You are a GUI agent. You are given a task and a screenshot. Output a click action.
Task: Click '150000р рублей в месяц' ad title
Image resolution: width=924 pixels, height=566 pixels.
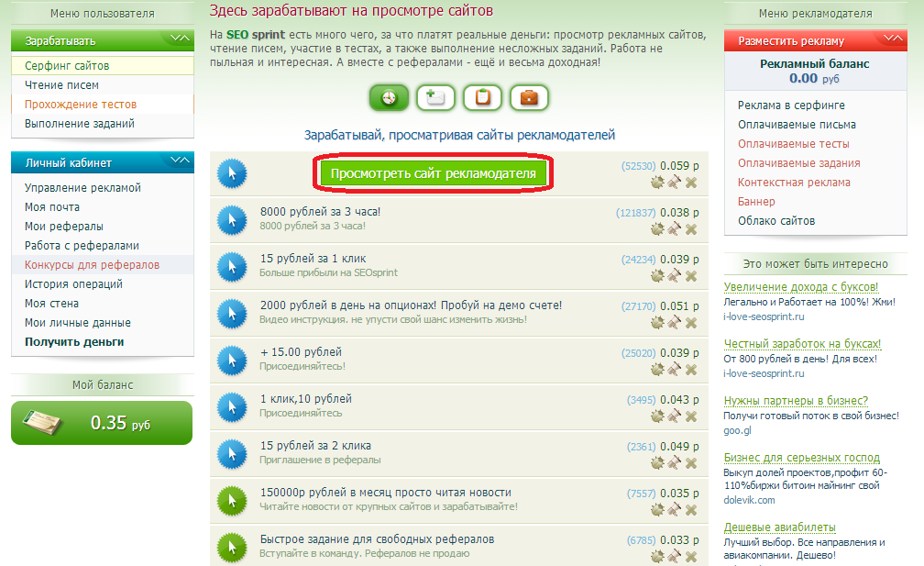coord(385,493)
